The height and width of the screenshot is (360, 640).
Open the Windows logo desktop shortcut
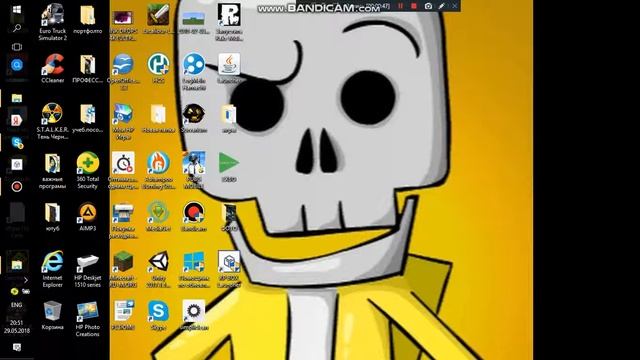[193, 269]
